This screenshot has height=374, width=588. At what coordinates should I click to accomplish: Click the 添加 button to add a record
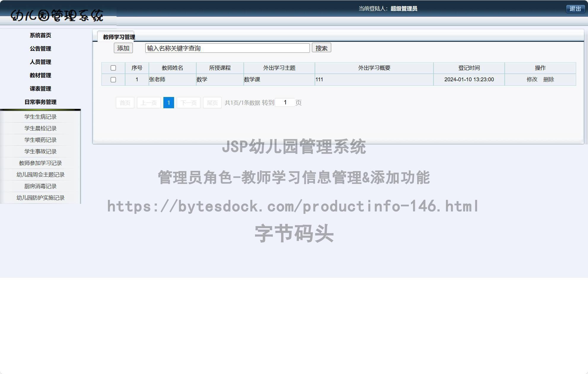(x=123, y=48)
